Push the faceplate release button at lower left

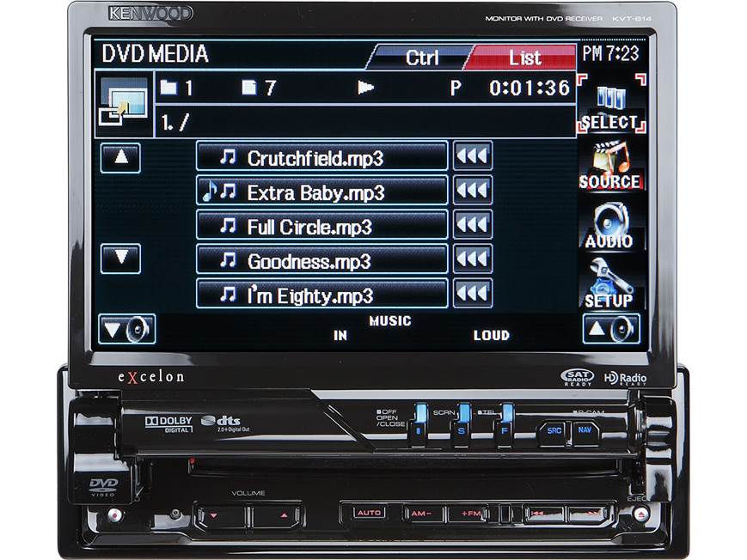[113, 514]
